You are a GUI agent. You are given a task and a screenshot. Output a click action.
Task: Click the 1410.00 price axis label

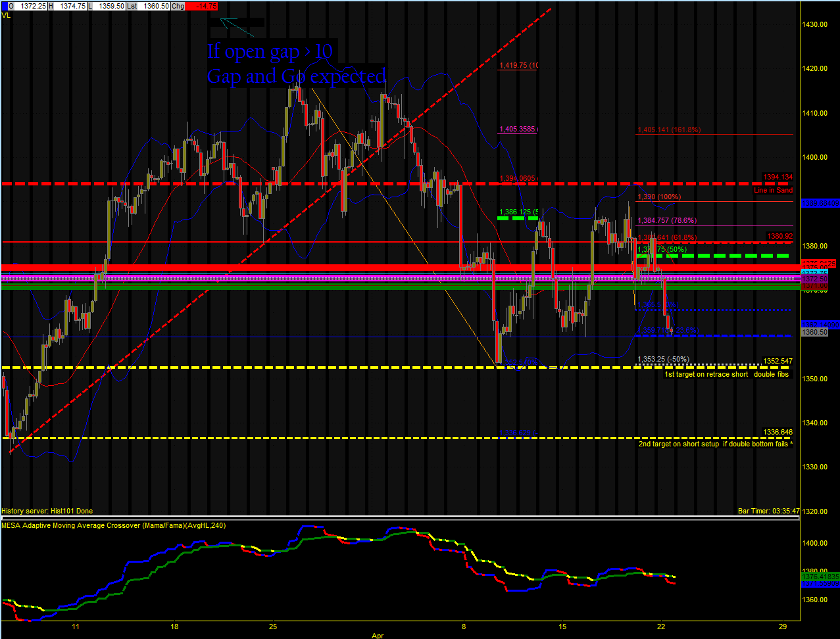[814, 113]
